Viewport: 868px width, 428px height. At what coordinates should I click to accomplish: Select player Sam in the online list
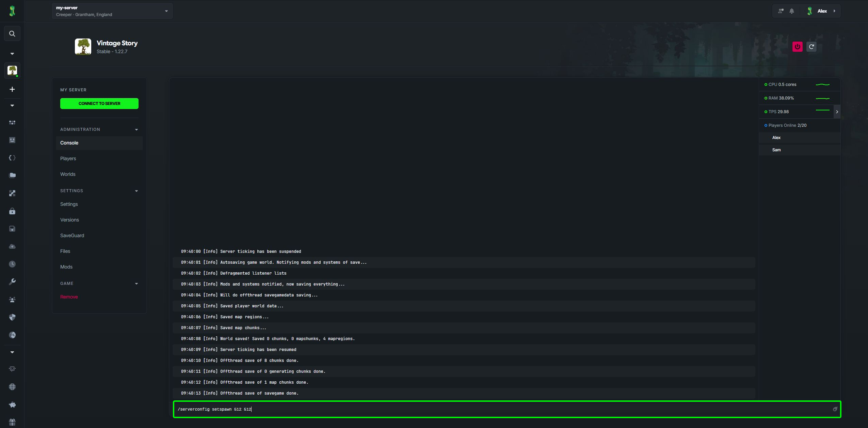click(x=800, y=150)
